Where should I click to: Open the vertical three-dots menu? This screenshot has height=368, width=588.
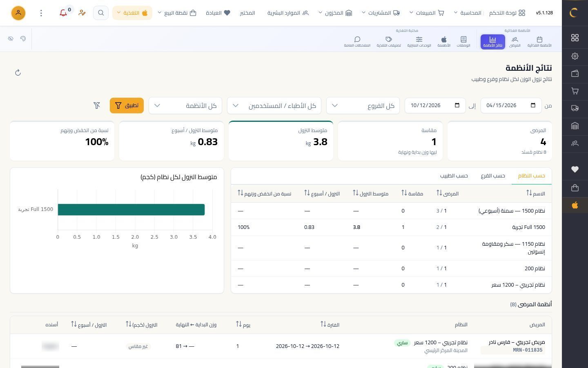pyautogui.click(x=41, y=13)
